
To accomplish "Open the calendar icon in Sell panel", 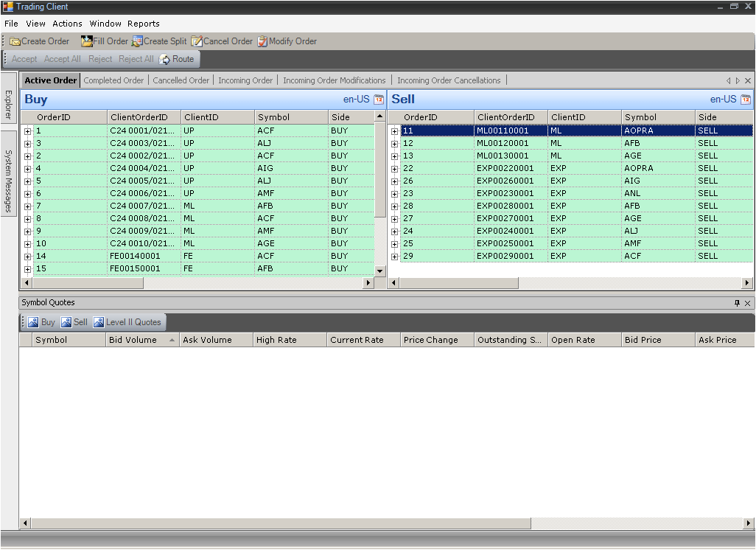I will pyautogui.click(x=746, y=100).
